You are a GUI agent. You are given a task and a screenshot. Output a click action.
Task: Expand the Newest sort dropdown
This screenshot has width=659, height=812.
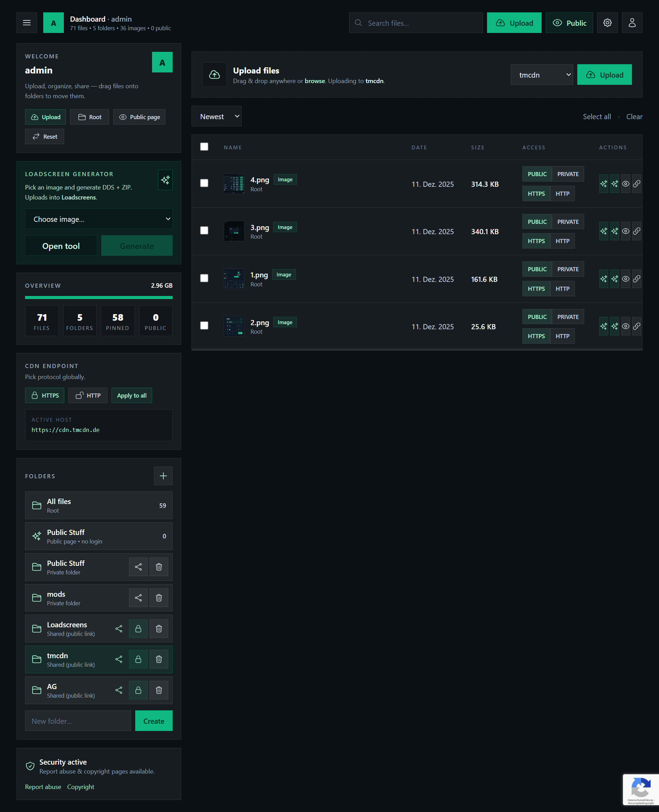[216, 116]
